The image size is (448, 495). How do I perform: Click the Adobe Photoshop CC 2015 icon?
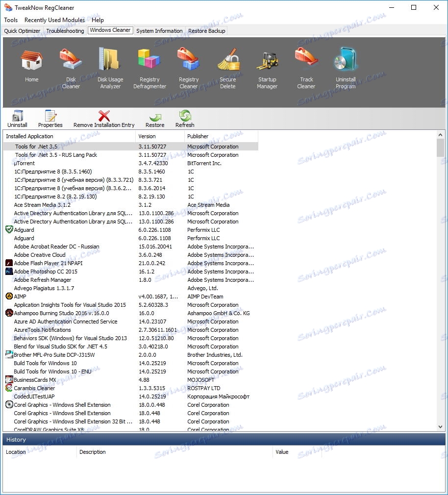click(x=9, y=271)
